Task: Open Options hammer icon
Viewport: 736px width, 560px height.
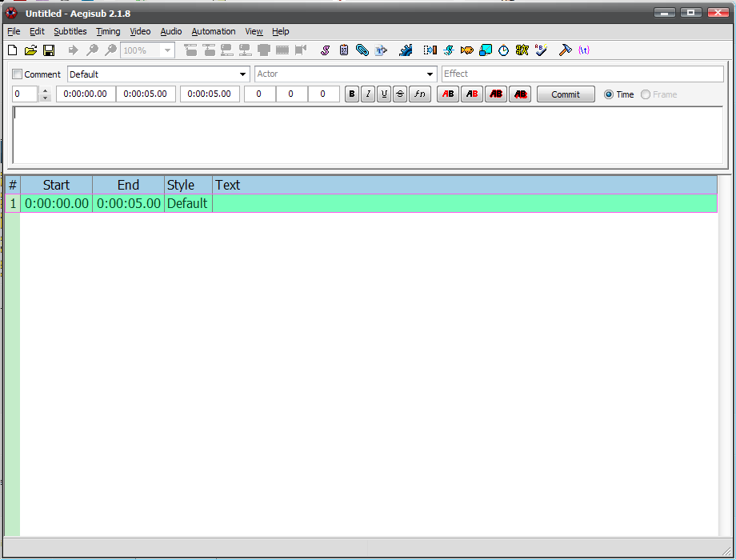Action: pos(565,50)
